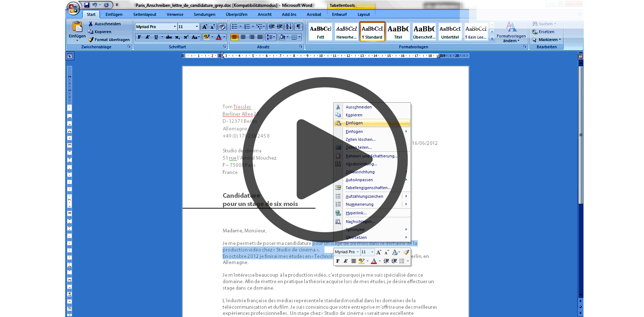
Task: Click the Ausschneiden scissors in the ribbon
Action: point(104,24)
